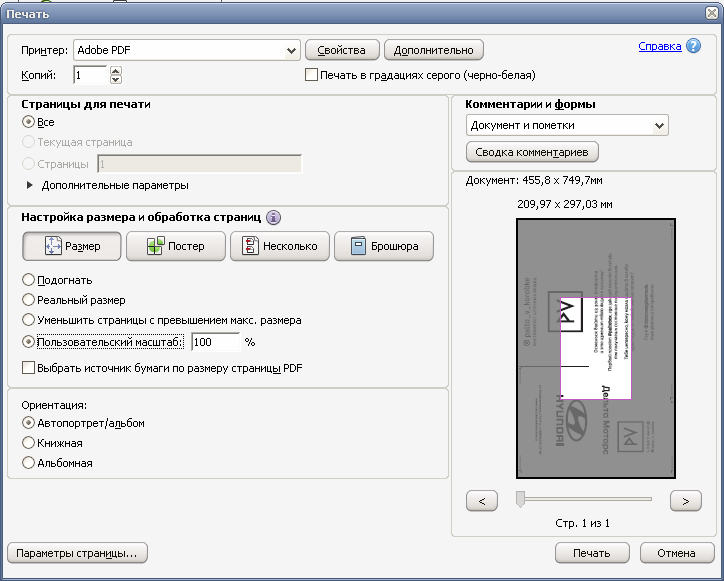Open the Help (Справка) link
The image size is (724, 581).
(x=660, y=46)
